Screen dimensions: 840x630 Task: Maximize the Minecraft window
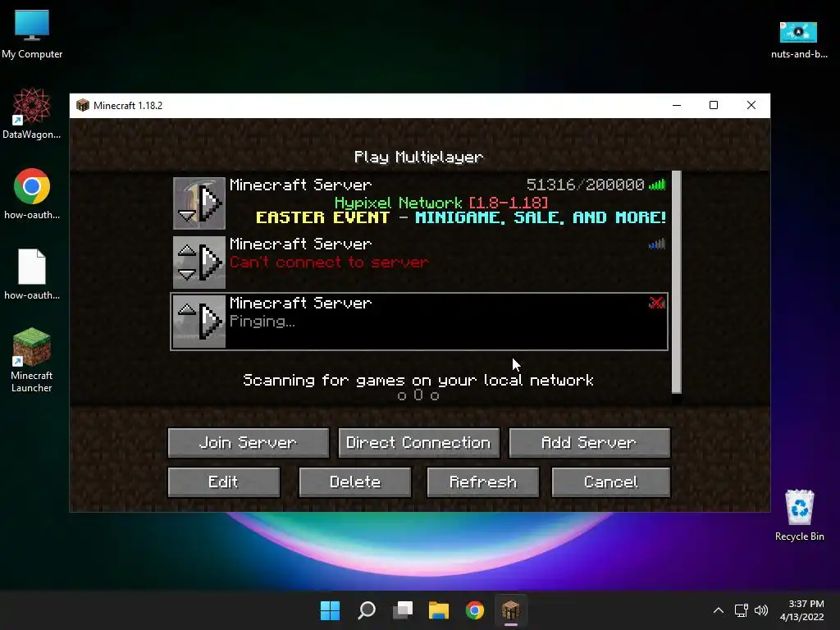[714, 105]
